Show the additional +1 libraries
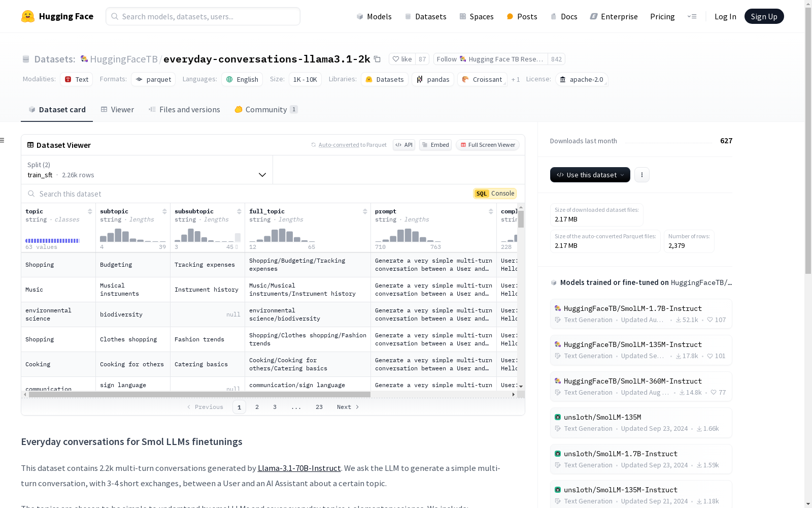 (x=516, y=80)
